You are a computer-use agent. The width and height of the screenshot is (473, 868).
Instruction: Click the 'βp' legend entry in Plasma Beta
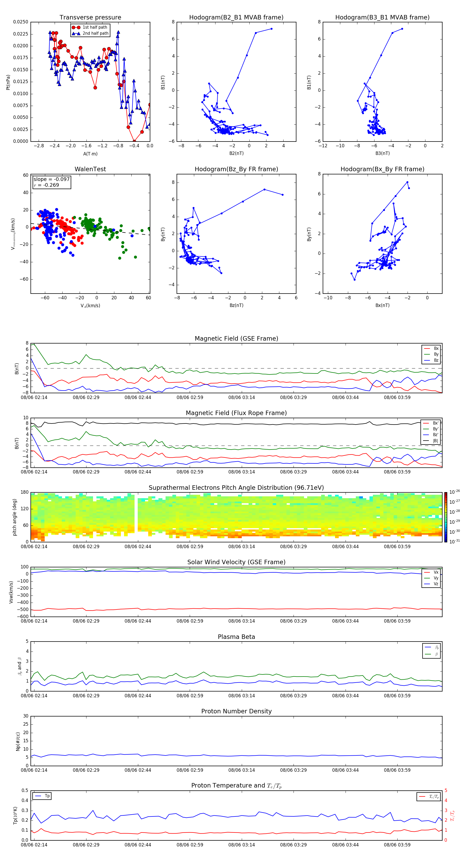coord(432,647)
